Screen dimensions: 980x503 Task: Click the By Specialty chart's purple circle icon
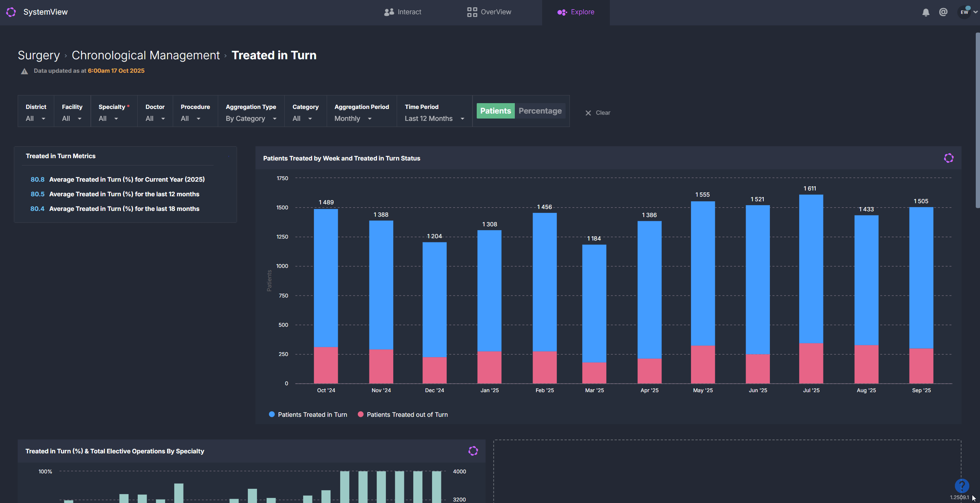[473, 451]
